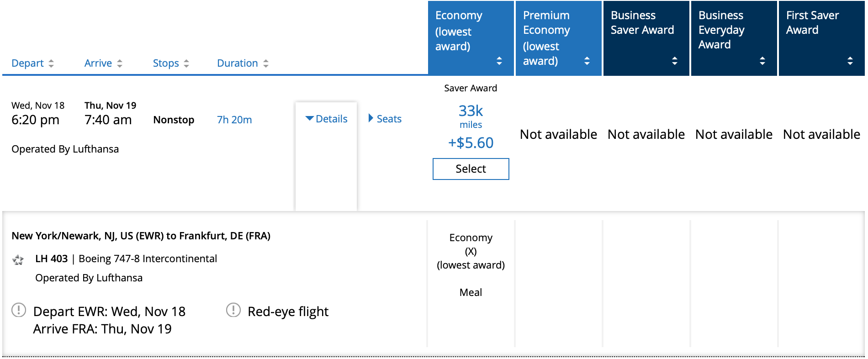Click the alert icon next to Depart EWR notice
868x359 pixels.
18,311
